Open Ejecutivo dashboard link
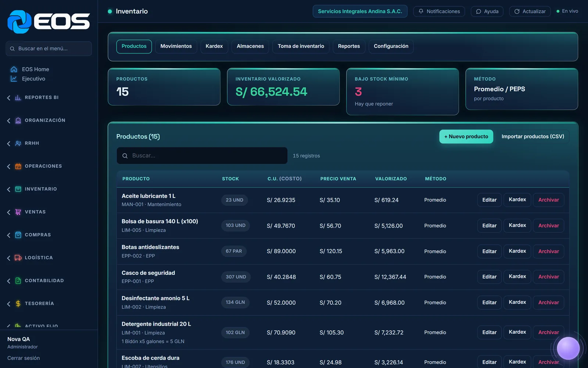Image resolution: width=588 pixels, height=368 pixels. pyautogui.click(x=33, y=79)
